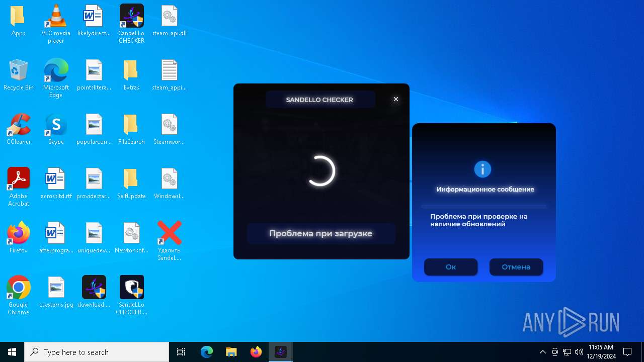Click the taskbar search box
Viewport: 644px width, 362px height.
(97, 352)
